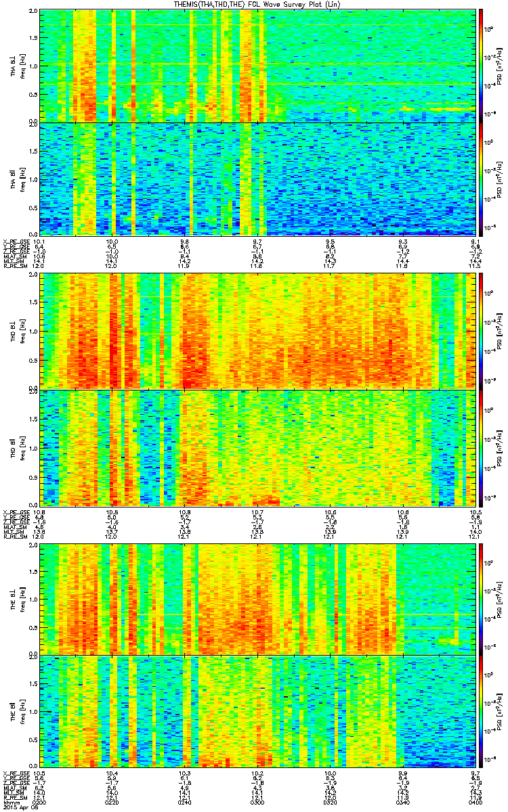Click the color bar beside THA B-perpendicular panel

pyautogui.click(x=481, y=65)
